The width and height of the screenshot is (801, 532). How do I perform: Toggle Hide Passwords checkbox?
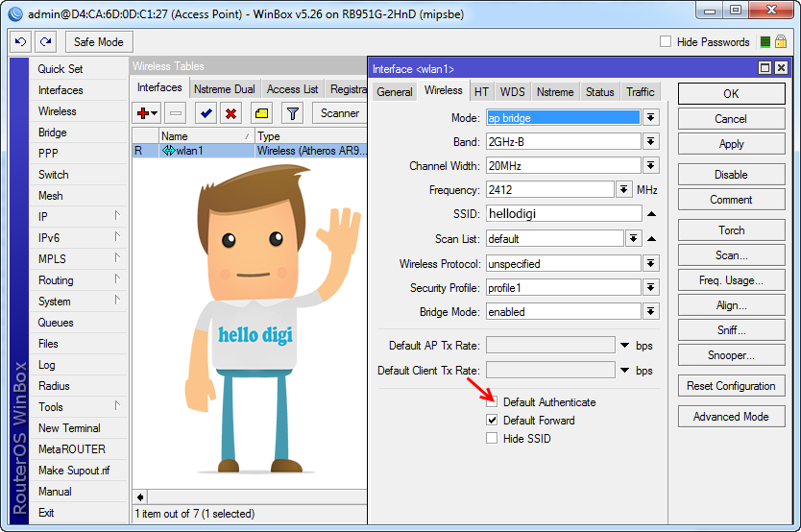(666, 42)
